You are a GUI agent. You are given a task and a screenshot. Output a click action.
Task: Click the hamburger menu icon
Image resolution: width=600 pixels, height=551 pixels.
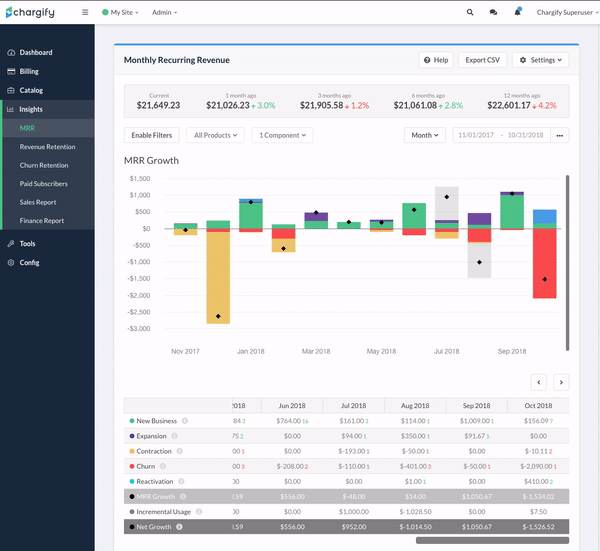(x=85, y=13)
